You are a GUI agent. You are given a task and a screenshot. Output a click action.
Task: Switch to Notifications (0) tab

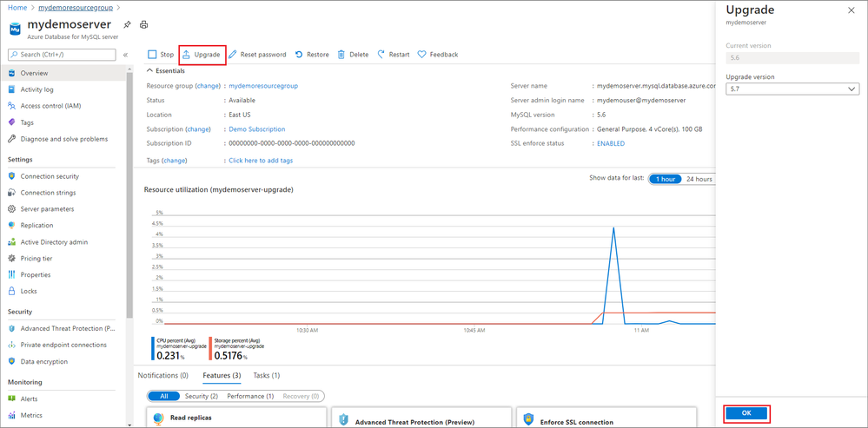pyautogui.click(x=162, y=375)
